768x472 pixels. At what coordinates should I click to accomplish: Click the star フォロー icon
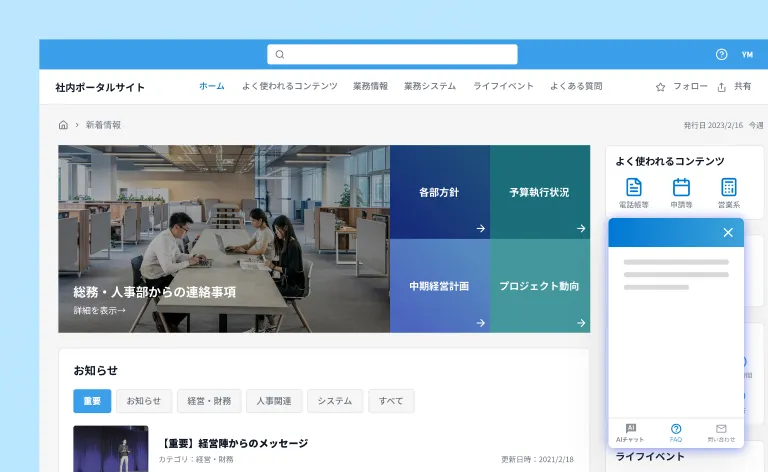click(x=660, y=87)
